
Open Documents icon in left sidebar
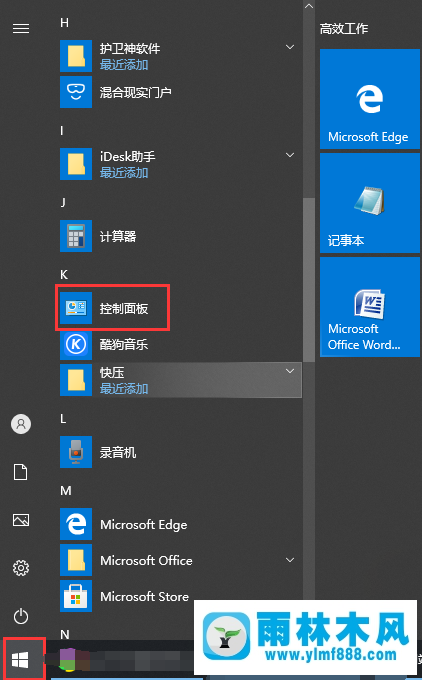pos(21,472)
